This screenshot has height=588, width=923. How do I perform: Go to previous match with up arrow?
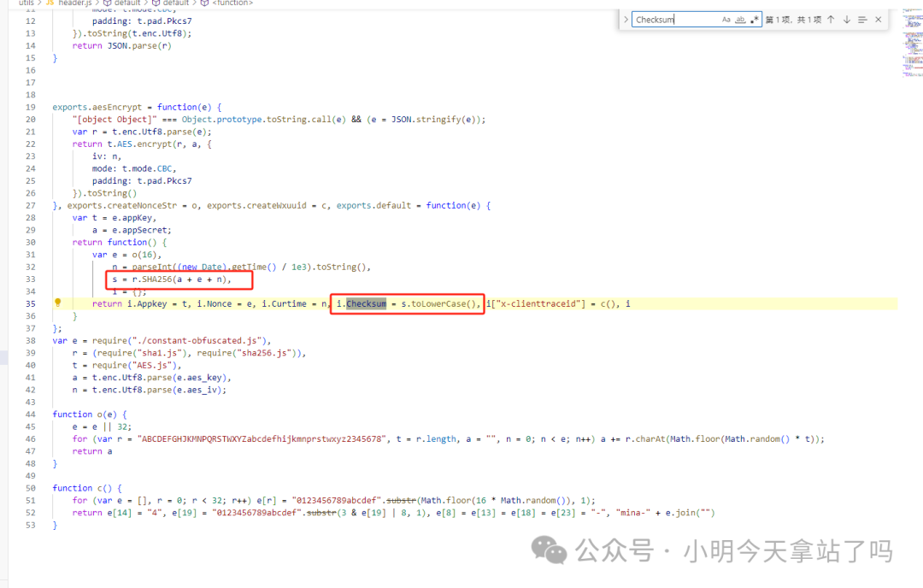click(x=831, y=20)
